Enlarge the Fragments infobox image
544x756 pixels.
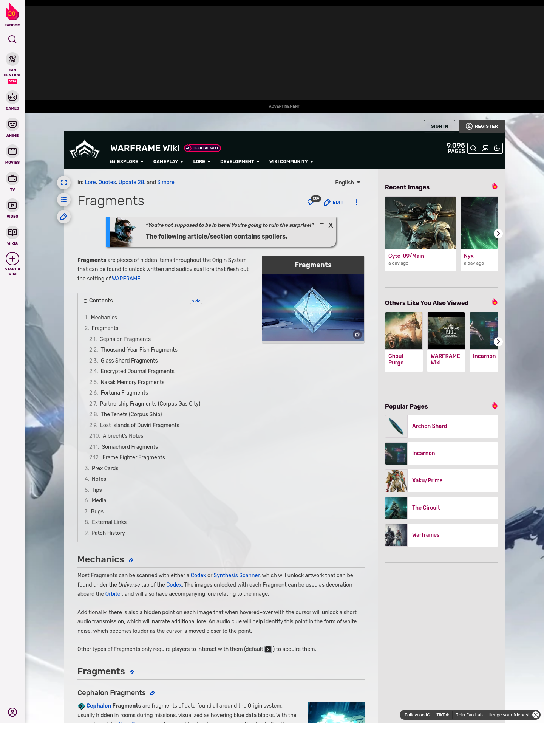[x=357, y=335]
